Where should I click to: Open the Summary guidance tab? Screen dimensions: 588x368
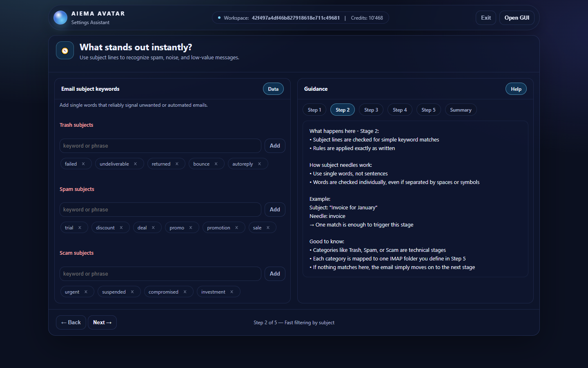click(x=460, y=110)
